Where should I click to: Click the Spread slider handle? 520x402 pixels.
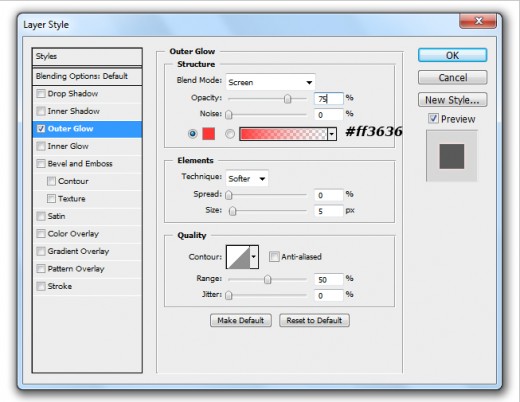click(229, 195)
